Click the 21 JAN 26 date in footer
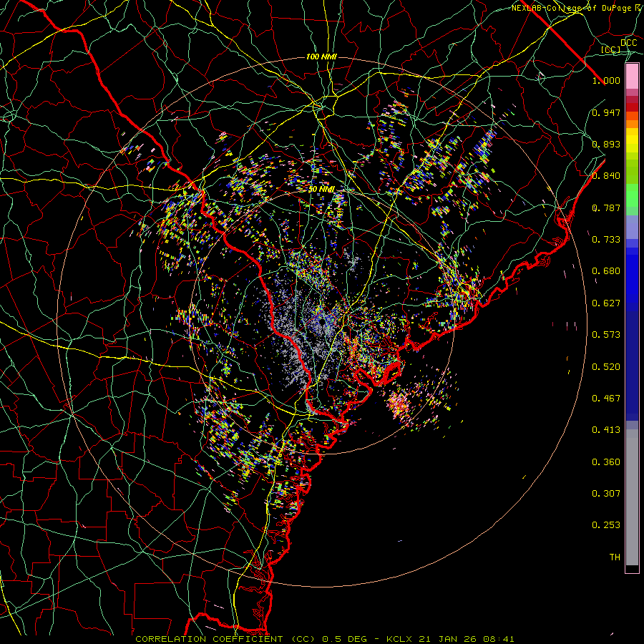This screenshot has width=644, height=644. (x=448, y=639)
